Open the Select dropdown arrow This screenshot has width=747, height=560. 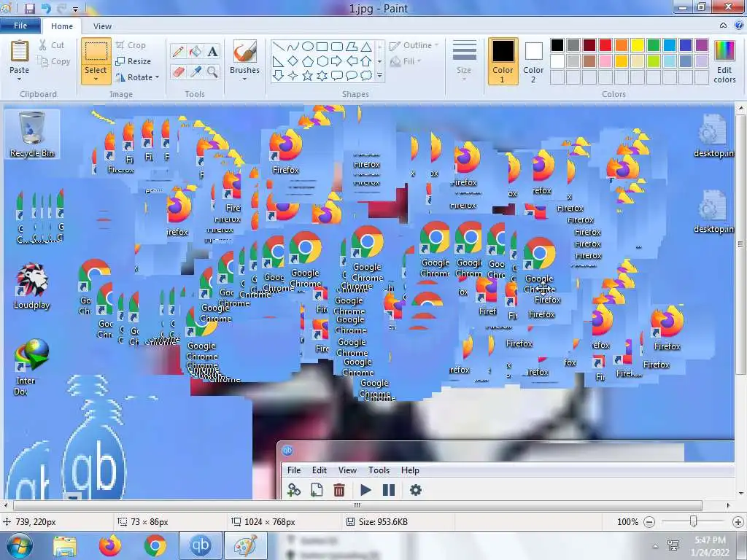[x=96, y=79]
